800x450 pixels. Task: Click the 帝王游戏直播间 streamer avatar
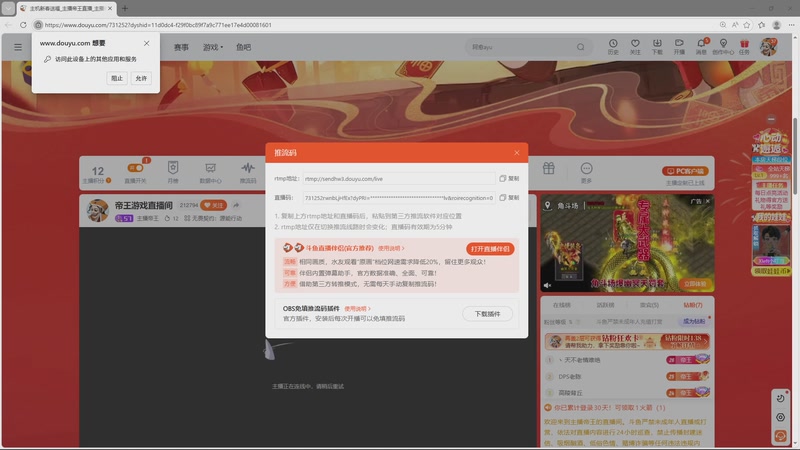pos(97,210)
